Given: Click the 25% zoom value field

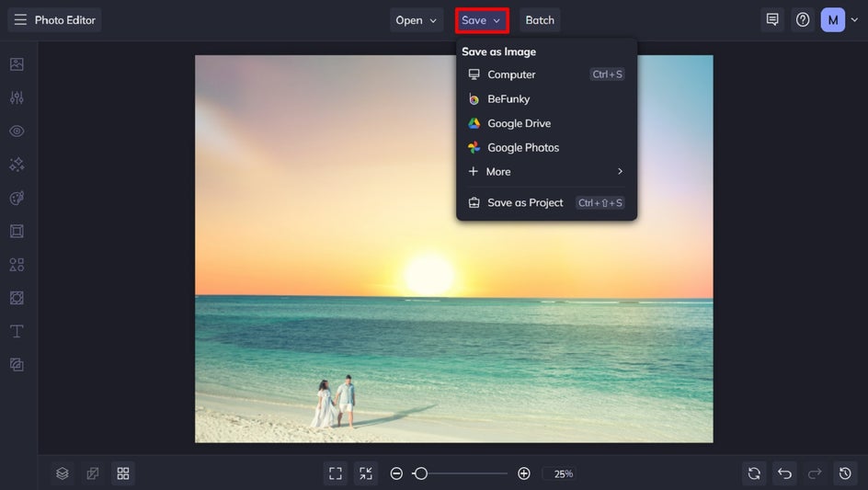Looking at the screenshot, I should click(x=560, y=474).
